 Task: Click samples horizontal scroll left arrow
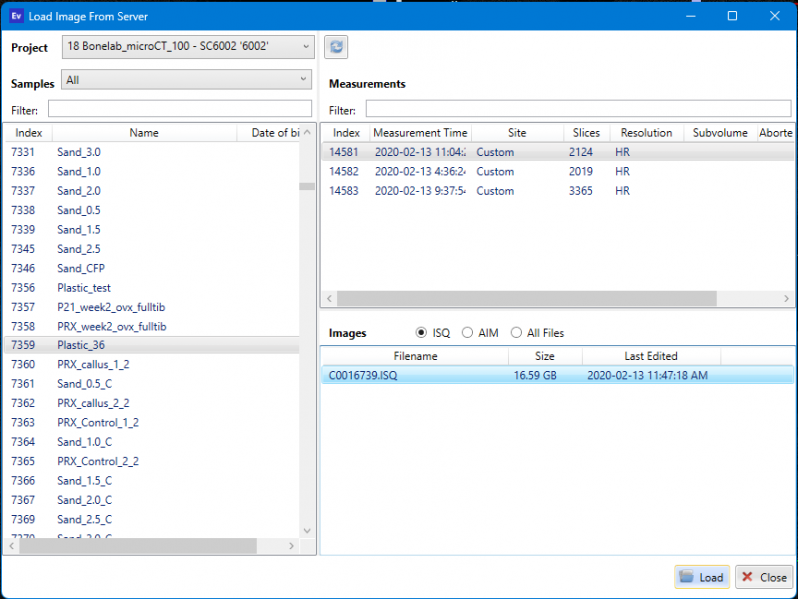click(12, 546)
